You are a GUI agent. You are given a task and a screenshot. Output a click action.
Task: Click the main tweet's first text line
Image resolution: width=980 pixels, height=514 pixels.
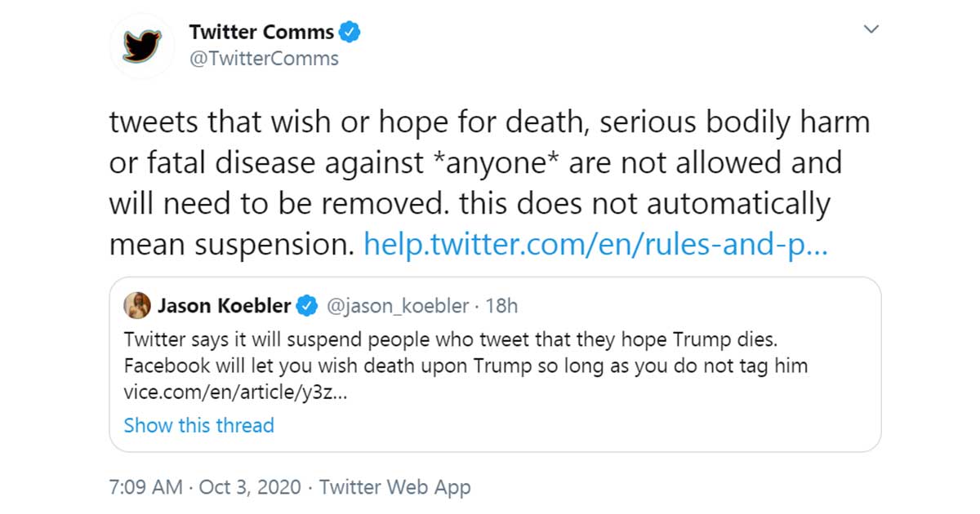(489, 122)
